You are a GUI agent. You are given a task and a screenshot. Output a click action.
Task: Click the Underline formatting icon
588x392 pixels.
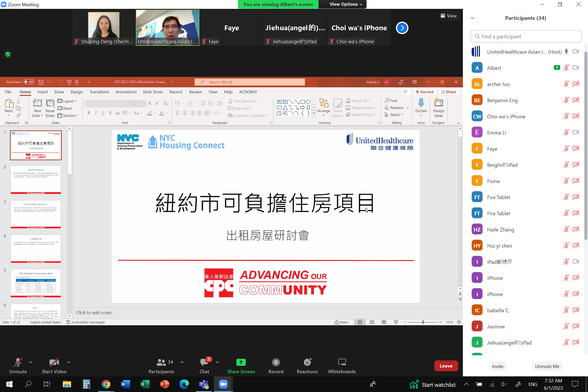[103, 113]
